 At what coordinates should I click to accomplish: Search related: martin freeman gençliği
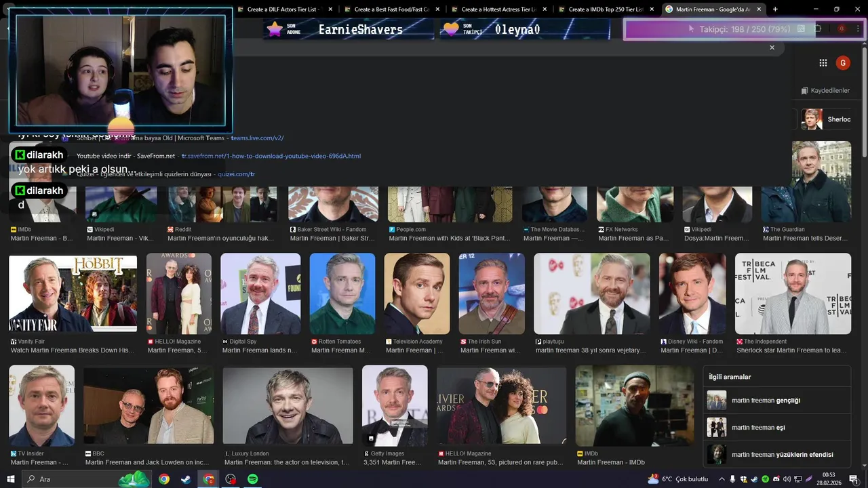(777, 401)
